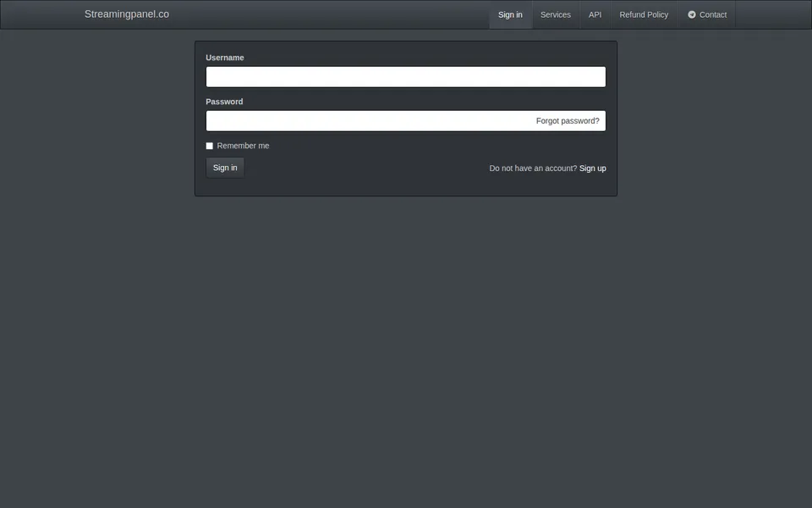Click the 'Do not have an account?' text
Screen dimensions: 812x508
(533, 168)
